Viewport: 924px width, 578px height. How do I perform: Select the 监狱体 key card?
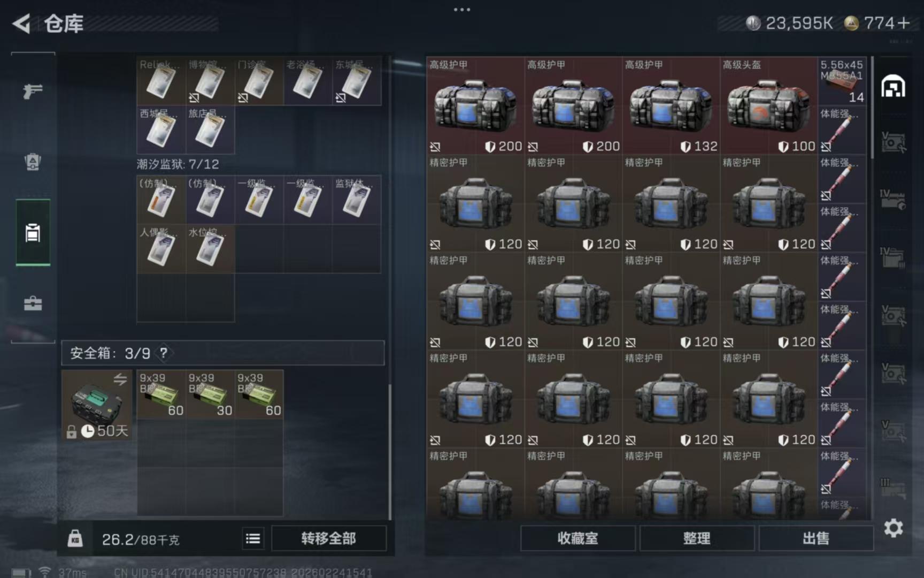[357, 200]
